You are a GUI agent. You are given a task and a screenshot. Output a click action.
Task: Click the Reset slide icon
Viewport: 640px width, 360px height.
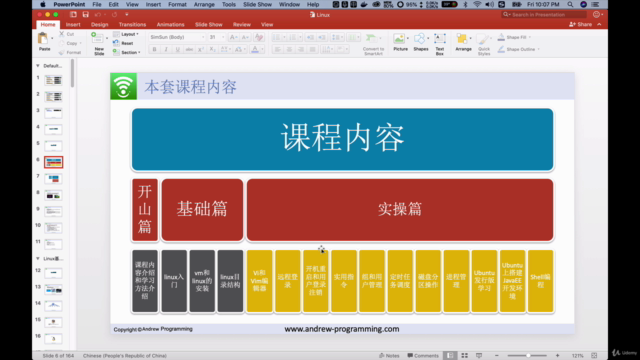click(x=116, y=43)
